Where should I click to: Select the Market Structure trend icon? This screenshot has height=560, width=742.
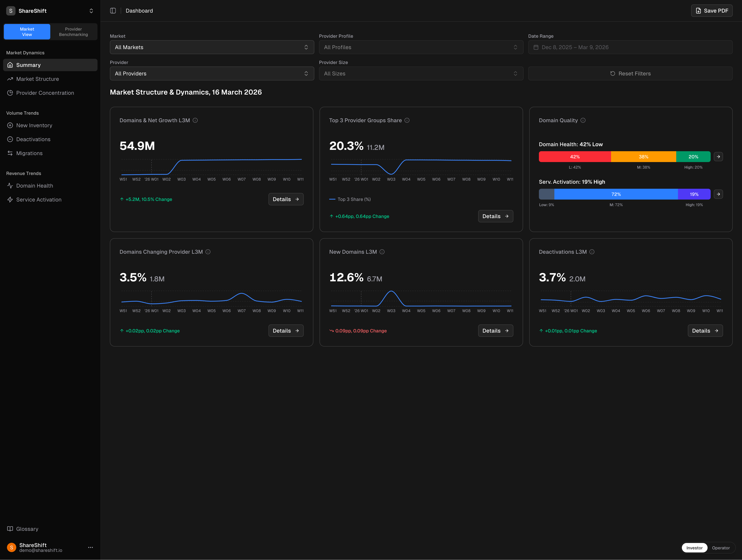pyautogui.click(x=10, y=79)
